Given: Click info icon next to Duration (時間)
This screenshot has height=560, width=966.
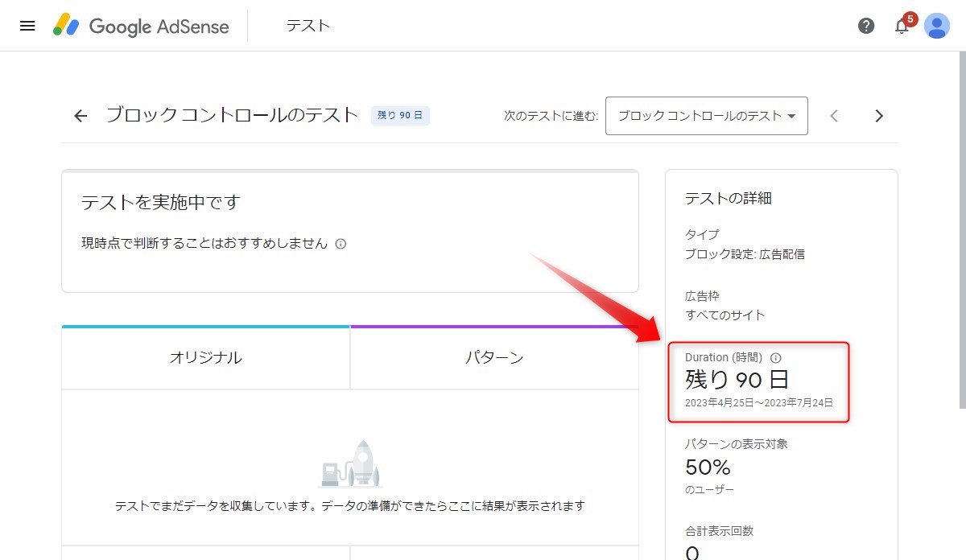Looking at the screenshot, I should (x=776, y=358).
